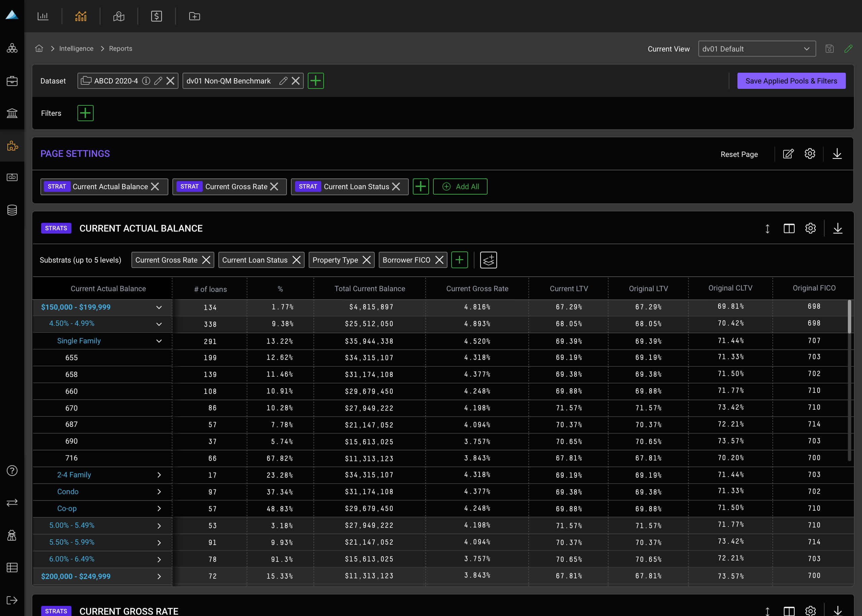Expand the Condo property type row
Viewport: 862px width, 616px height.
click(x=159, y=492)
